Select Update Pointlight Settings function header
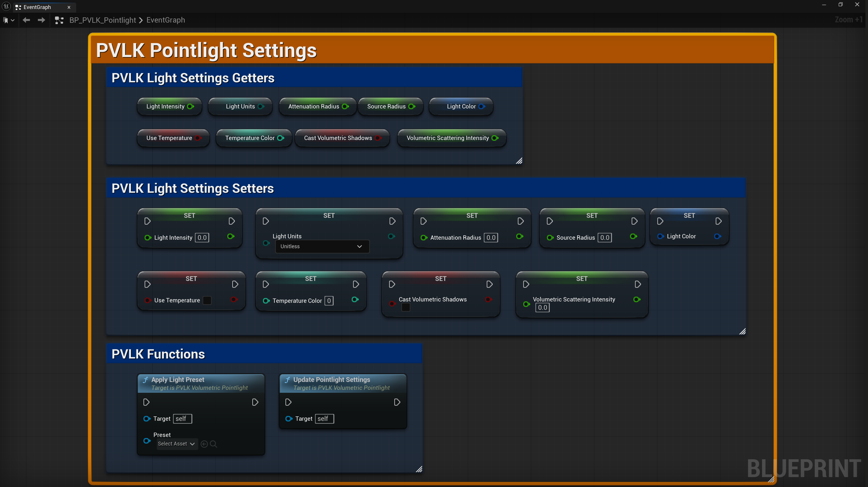 point(343,384)
